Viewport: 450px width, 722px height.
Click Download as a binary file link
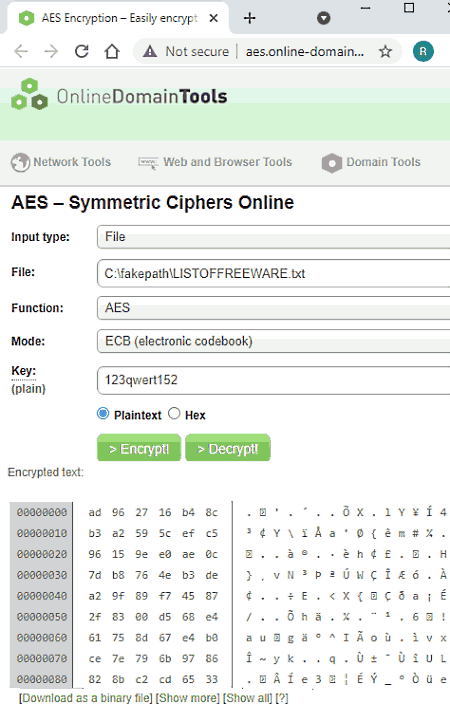click(86, 699)
